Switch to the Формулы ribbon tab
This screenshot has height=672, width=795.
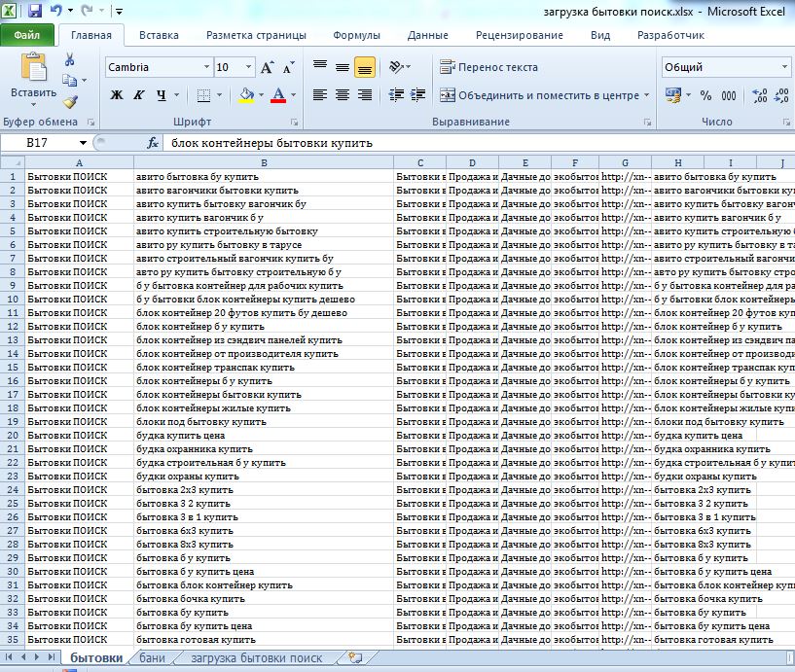tap(356, 35)
